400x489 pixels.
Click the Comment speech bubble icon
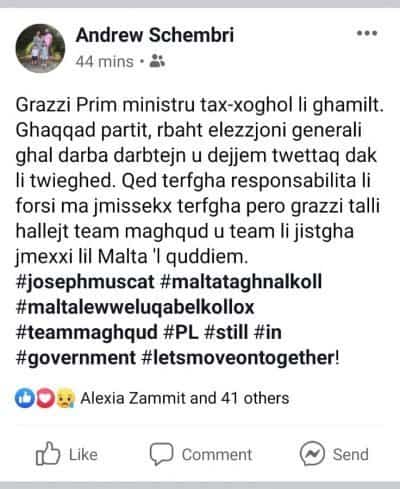161,454
